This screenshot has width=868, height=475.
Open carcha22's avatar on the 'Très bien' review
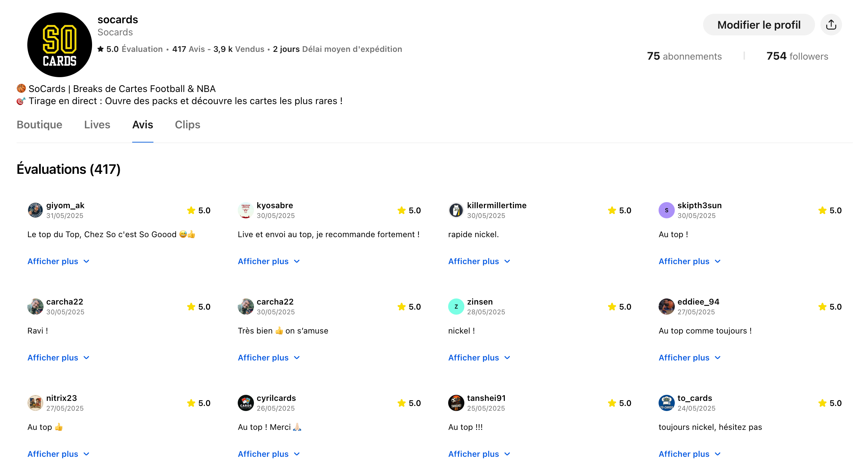coord(246,307)
